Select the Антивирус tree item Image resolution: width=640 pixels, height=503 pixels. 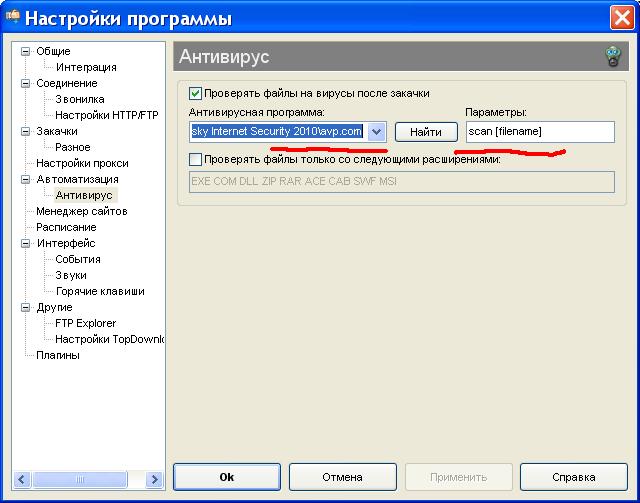[86, 195]
